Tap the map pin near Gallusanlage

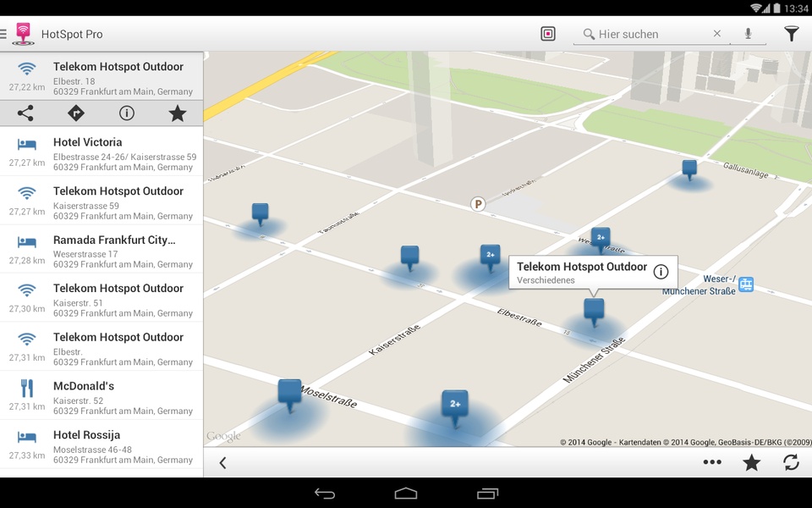pos(689,170)
